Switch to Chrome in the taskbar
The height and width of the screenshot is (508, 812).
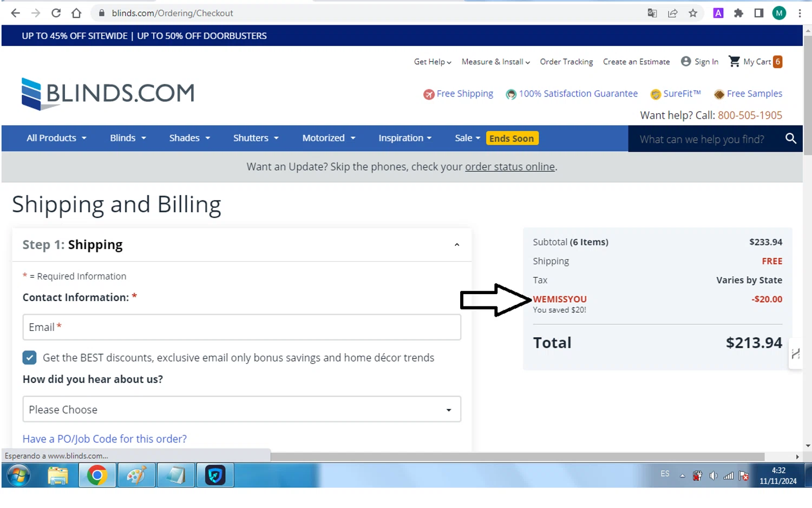pyautogui.click(x=97, y=476)
